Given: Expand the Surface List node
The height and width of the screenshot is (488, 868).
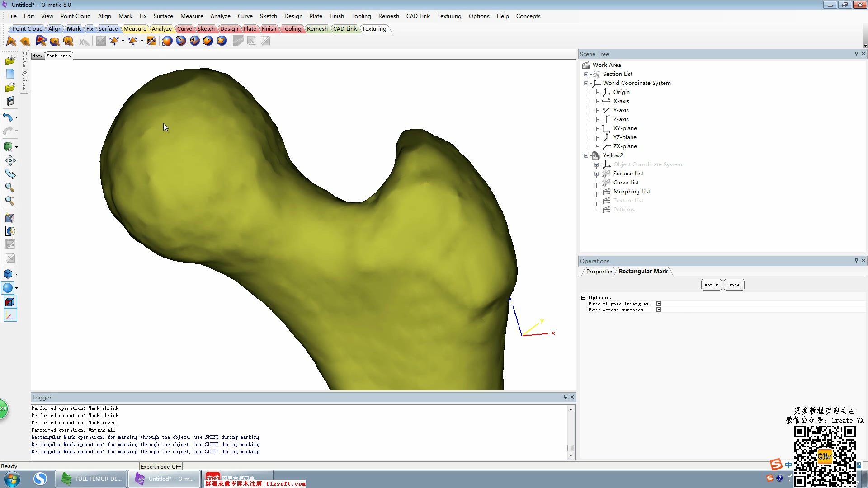Looking at the screenshot, I should 596,174.
